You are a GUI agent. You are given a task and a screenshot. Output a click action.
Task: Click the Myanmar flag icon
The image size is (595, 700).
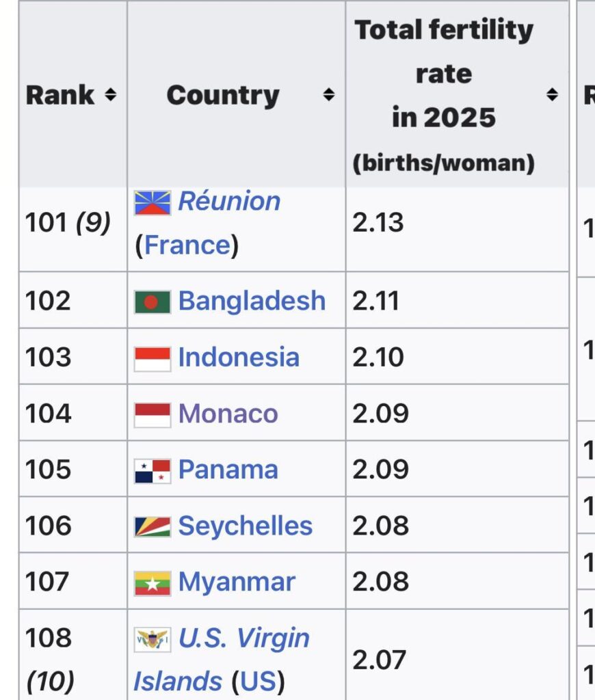tap(153, 582)
